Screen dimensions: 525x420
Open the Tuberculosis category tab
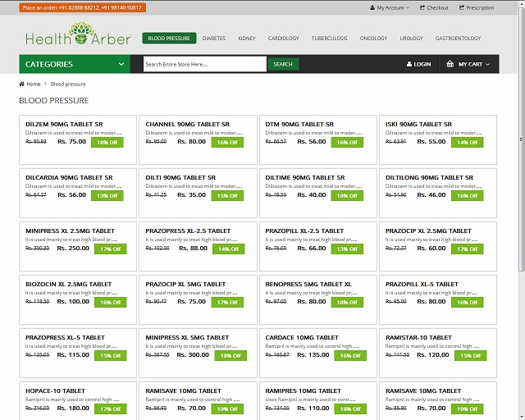329,39
